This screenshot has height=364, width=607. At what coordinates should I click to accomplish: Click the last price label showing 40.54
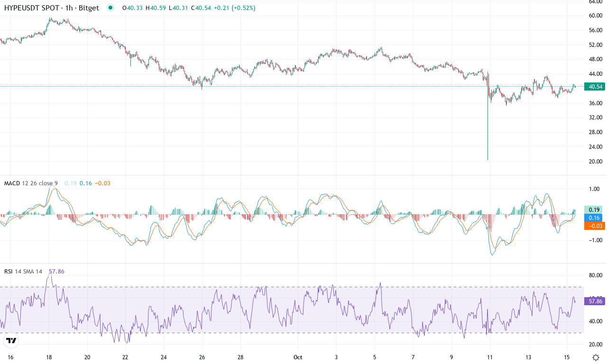pos(594,87)
